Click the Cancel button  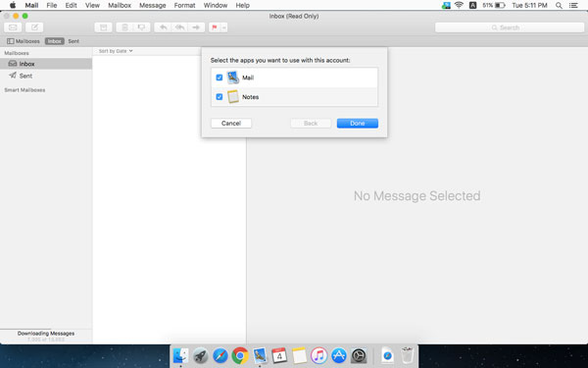pos(231,124)
